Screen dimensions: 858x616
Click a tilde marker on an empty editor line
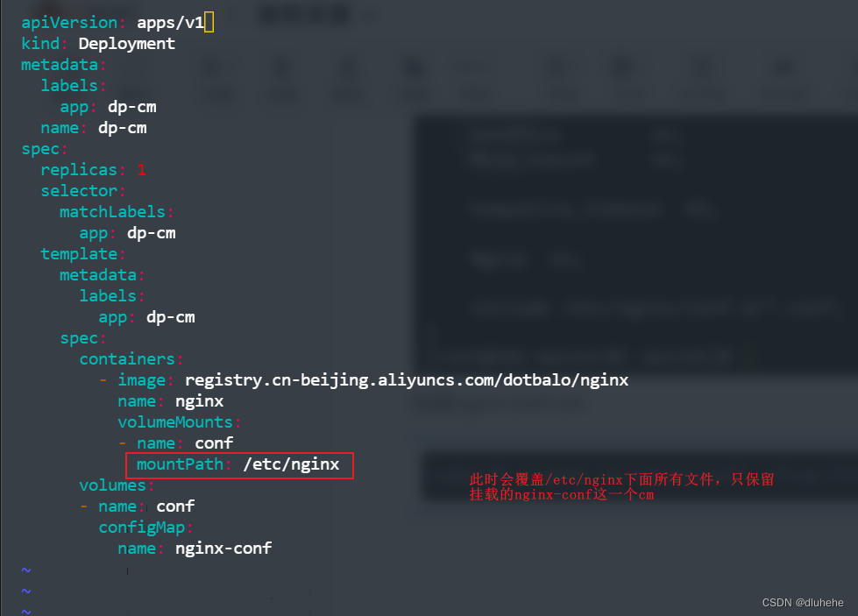click(x=25, y=570)
